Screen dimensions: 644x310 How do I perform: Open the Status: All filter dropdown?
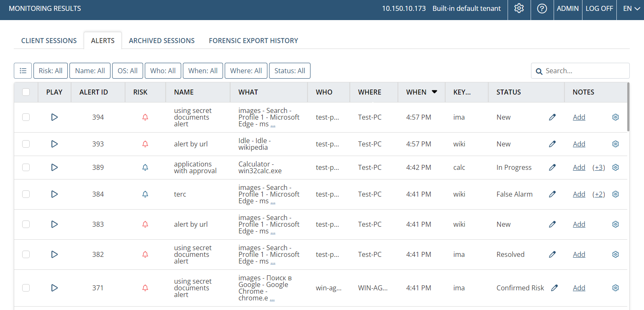point(290,71)
